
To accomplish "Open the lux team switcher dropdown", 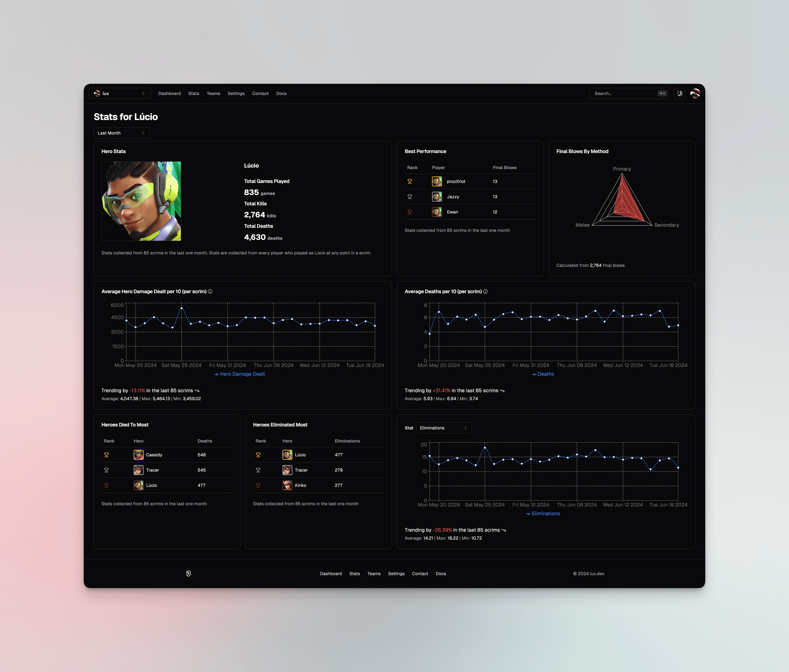I will pyautogui.click(x=120, y=93).
